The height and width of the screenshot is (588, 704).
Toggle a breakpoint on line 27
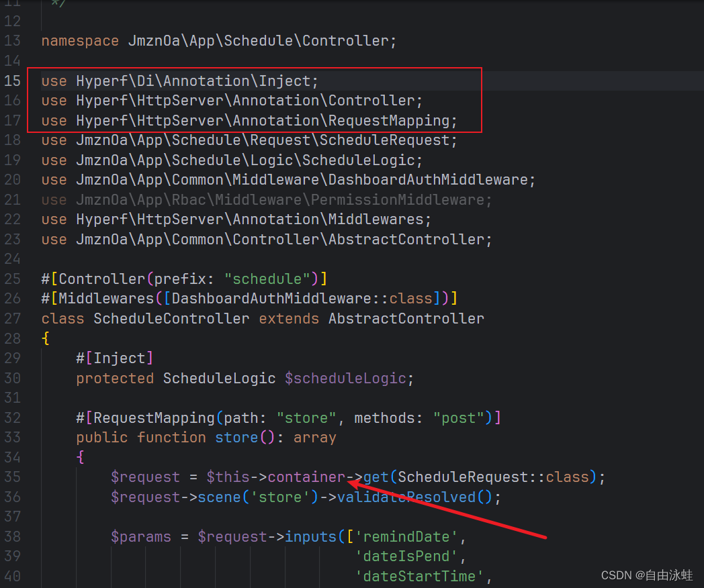click(x=13, y=318)
